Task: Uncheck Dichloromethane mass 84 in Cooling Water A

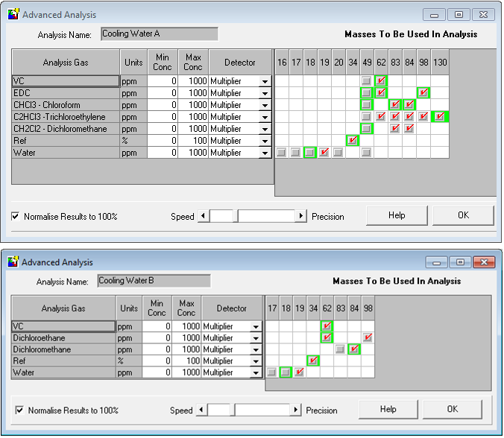Action: [x=409, y=128]
